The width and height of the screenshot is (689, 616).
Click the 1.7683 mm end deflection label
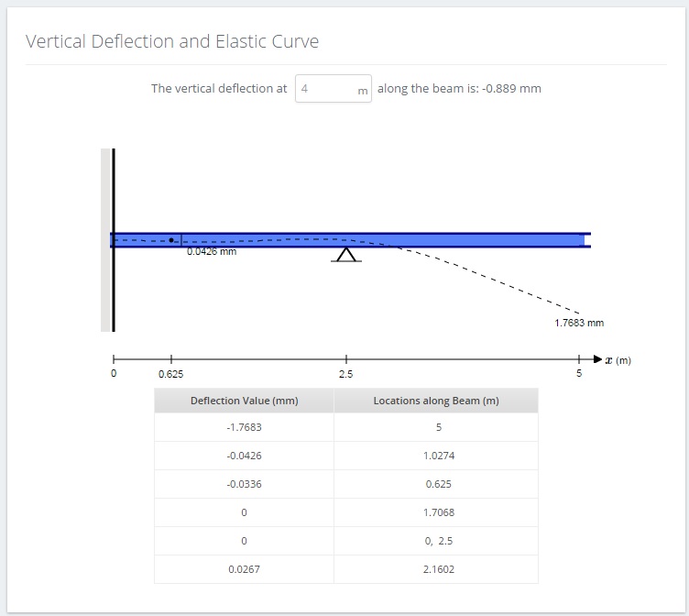coord(579,324)
